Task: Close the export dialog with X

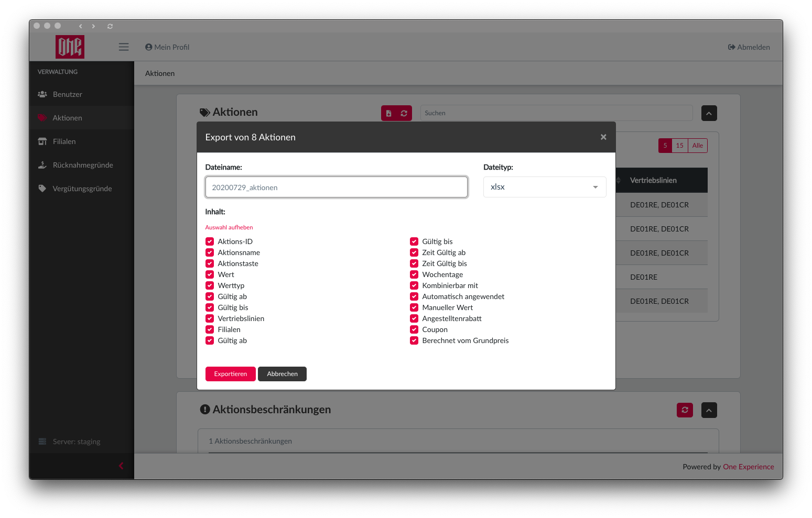Action: click(x=603, y=137)
